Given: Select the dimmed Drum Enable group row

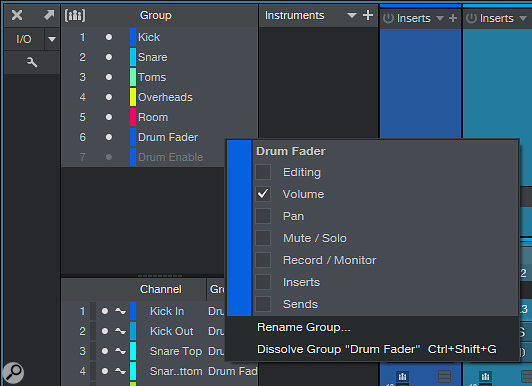Looking at the screenshot, I should click(x=144, y=157).
